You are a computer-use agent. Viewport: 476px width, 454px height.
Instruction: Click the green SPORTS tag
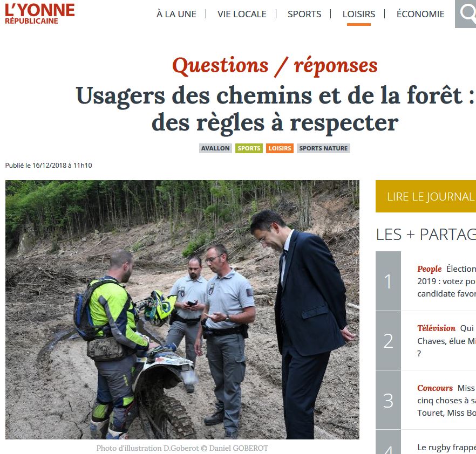pyautogui.click(x=249, y=148)
